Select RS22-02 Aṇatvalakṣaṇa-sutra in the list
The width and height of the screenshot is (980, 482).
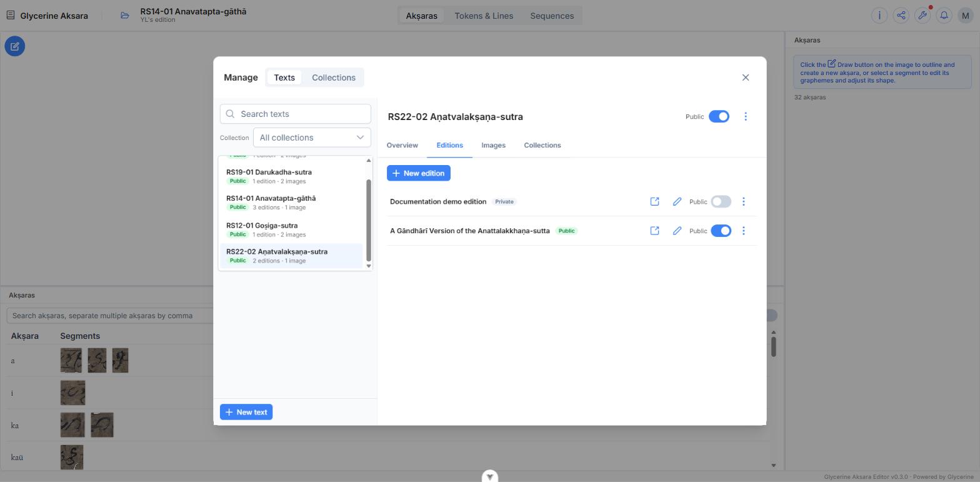pyautogui.click(x=291, y=256)
